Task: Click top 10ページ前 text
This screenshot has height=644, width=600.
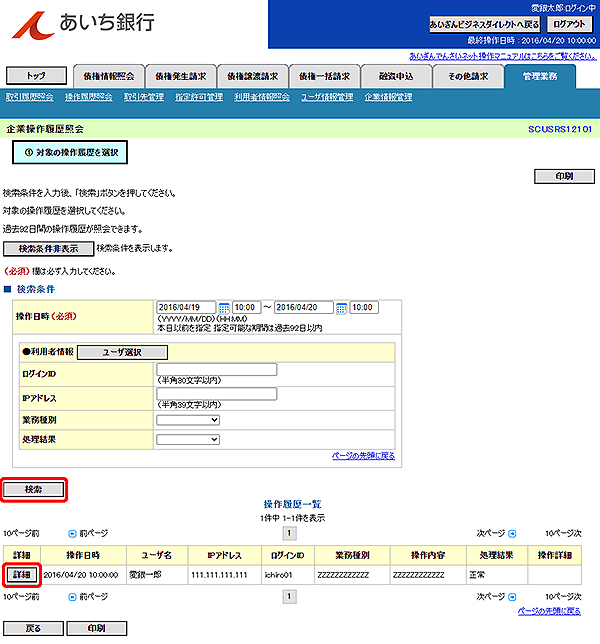Action: tap(21, 534)
